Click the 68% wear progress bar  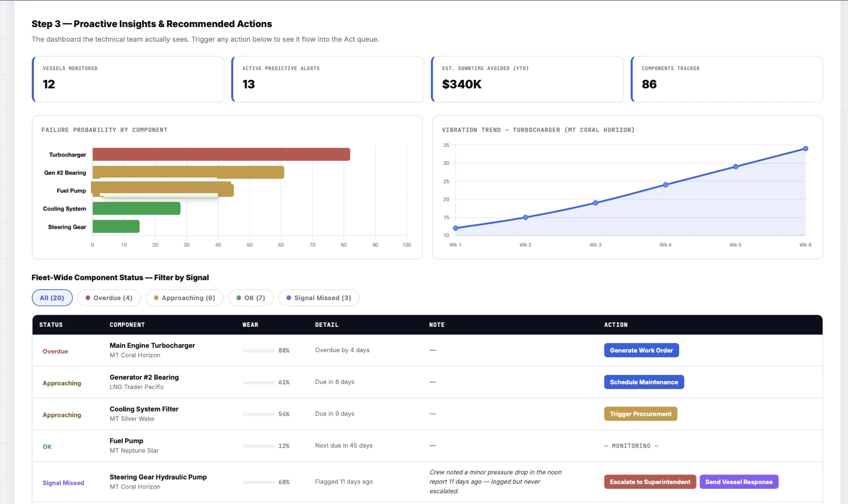click(259, 482)
